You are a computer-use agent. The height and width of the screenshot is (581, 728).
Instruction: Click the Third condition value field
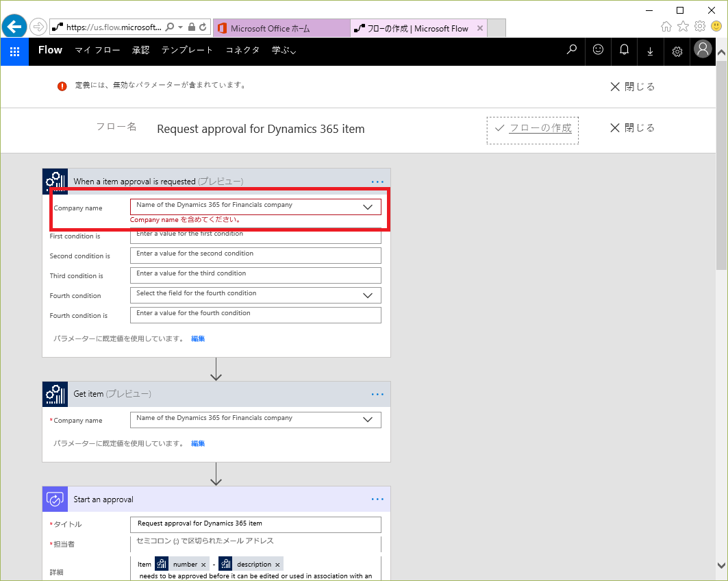click(256, 275)
